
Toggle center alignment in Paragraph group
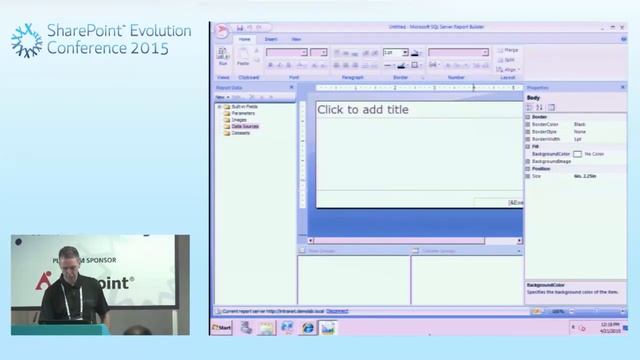(346, 65)
